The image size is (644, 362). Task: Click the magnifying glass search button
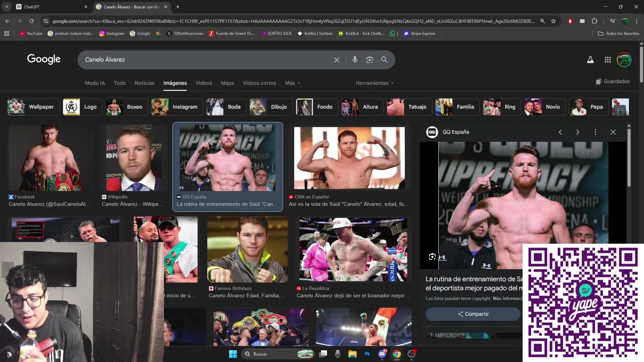[x=384, y=60]
